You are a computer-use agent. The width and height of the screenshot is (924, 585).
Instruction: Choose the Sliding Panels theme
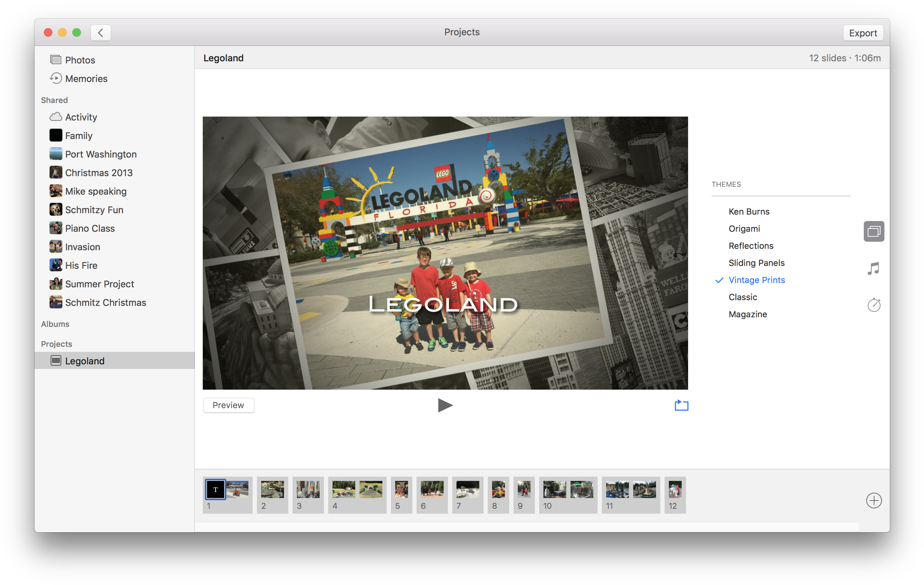pyautogui.click(x=756, y=263)
